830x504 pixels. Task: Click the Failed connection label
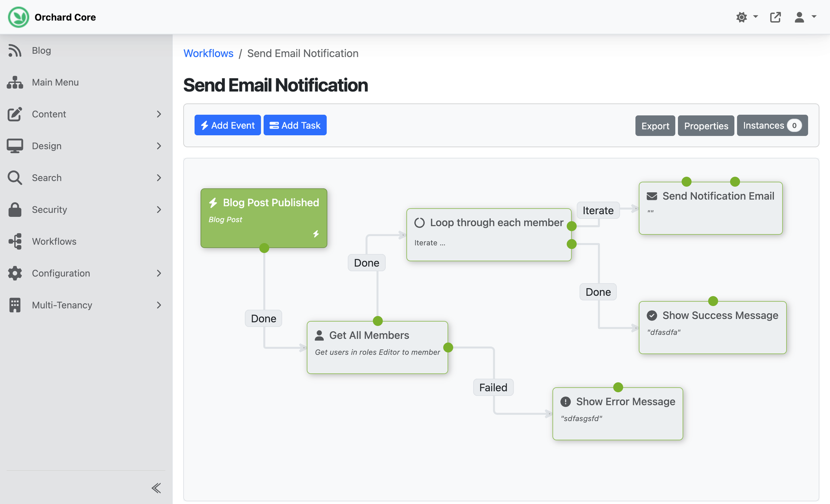click(493, 387)
